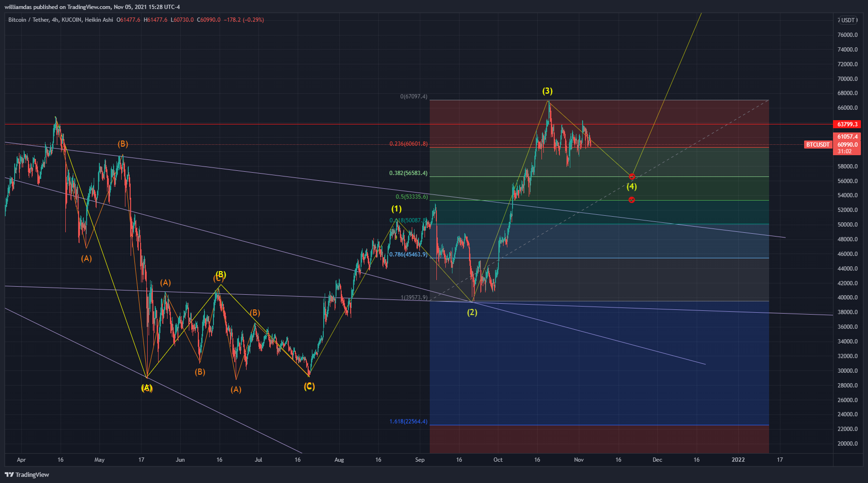Image resolution: width=868 pixels, height=483 pixels.
Task: Click the 2022 label on the time axis
Action: click(738, 460)
